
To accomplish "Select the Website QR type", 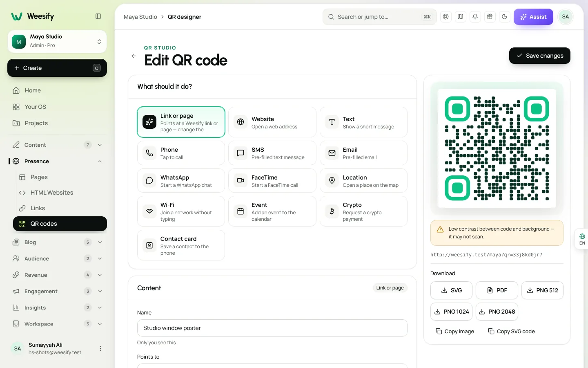I will pos(272,122).
